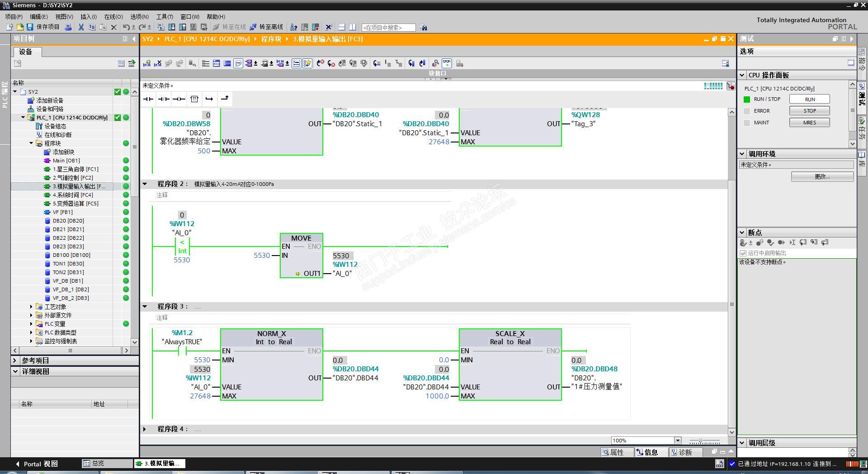Click the go offline toolbar button
This screenshot has height=474, width=868.
pyautogui.click(x=267, y=27)
